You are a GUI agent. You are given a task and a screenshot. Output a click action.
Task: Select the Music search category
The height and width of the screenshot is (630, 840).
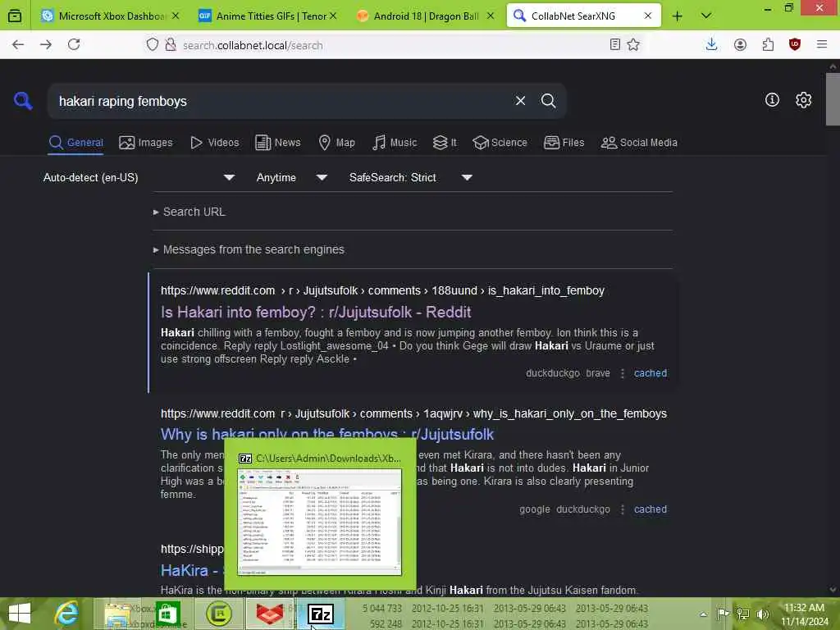(x=395, y=143)
